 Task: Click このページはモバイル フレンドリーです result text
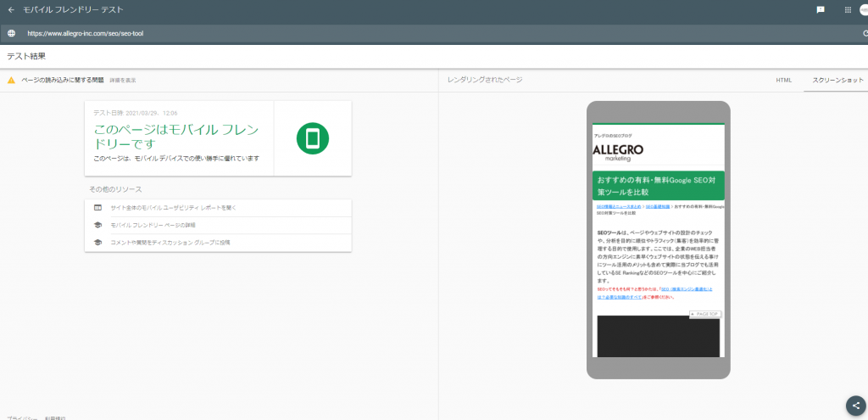point(176,137)
